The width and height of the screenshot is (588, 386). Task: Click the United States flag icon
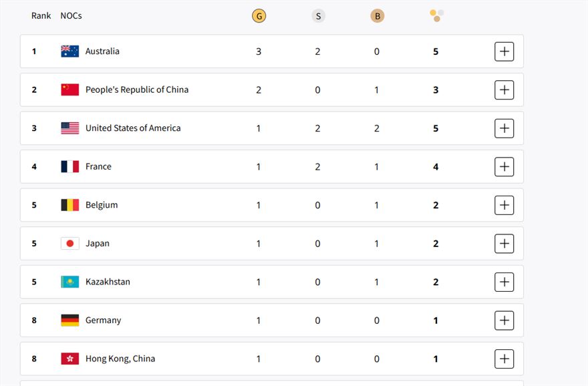tap(69, 128)
